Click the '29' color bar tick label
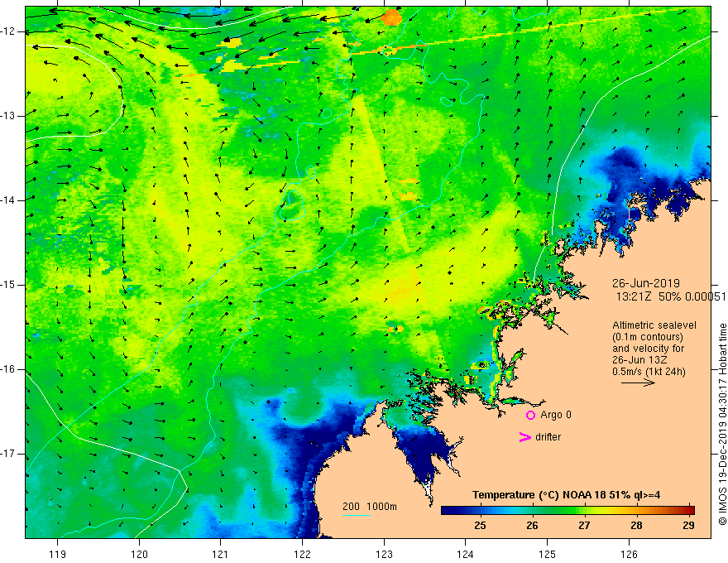The image size is (728, 563). (x=688, y=526)
